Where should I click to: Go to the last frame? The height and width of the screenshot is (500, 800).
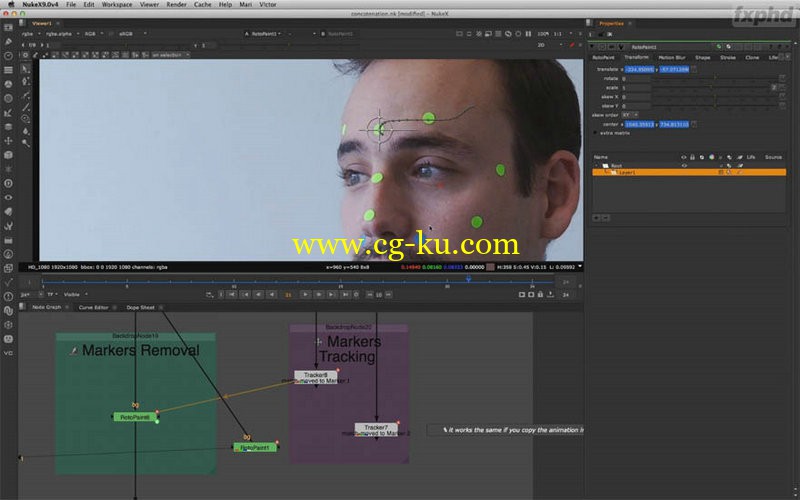coord(345,294)
